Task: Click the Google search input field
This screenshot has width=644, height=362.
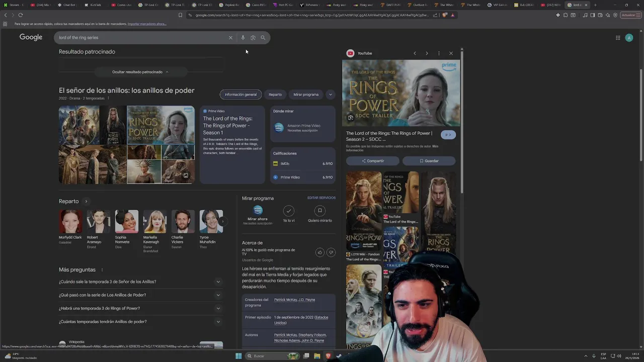Action: pos(143,38)
